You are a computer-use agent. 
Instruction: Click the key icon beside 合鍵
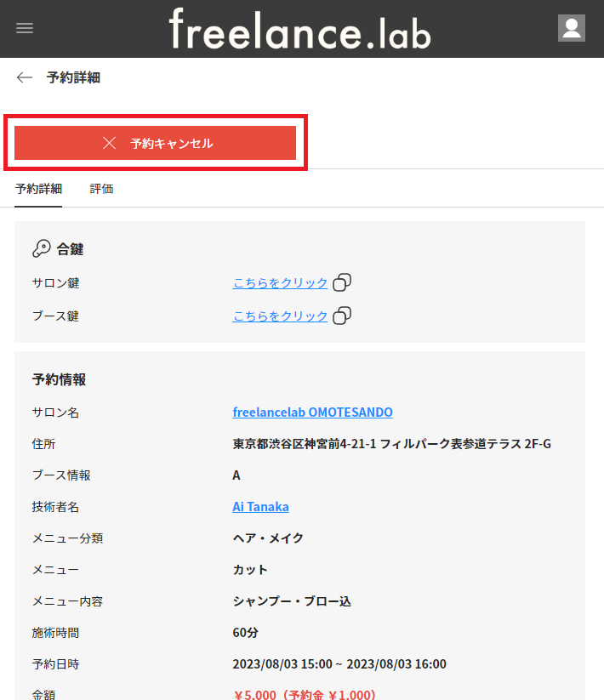[x=41, y=249]
